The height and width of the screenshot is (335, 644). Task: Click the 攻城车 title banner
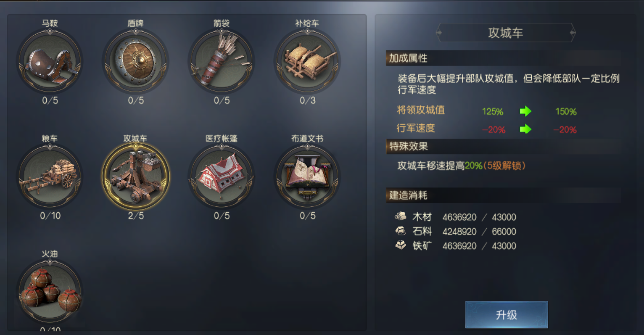506,33
